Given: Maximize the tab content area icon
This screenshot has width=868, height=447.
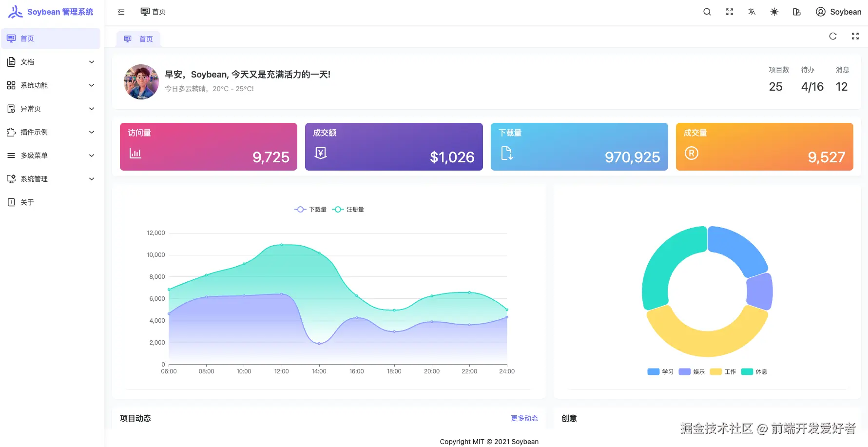Looking at the screenshot, I should click(855, 36).
